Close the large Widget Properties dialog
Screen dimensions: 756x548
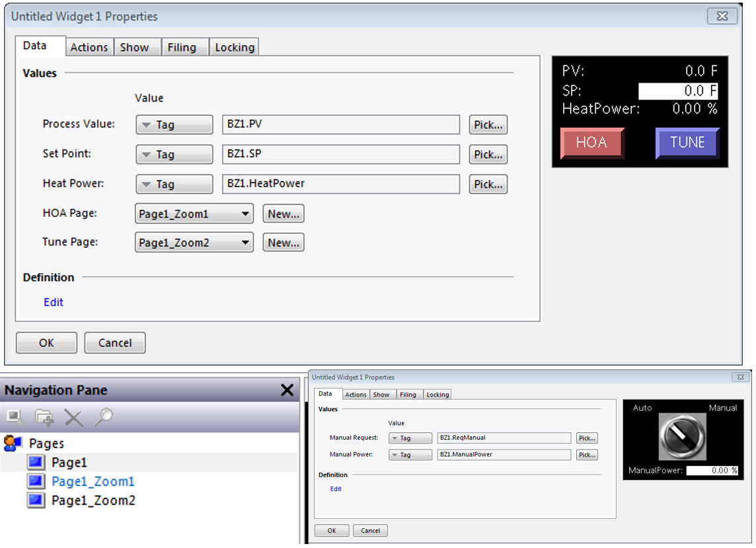(722, 16)
